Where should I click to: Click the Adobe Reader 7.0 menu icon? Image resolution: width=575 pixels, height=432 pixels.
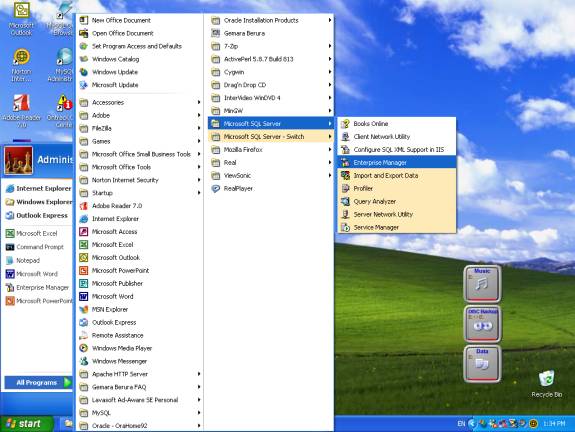[84, 206]
